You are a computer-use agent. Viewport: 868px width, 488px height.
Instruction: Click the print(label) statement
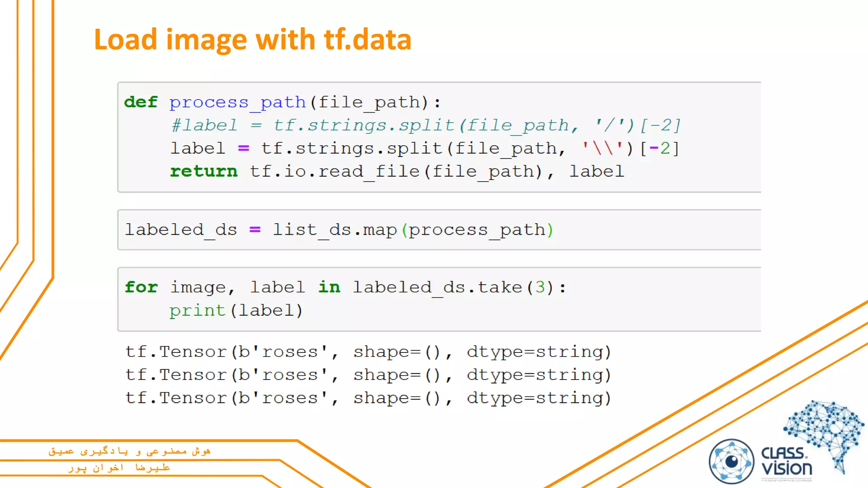pos(236,311)
